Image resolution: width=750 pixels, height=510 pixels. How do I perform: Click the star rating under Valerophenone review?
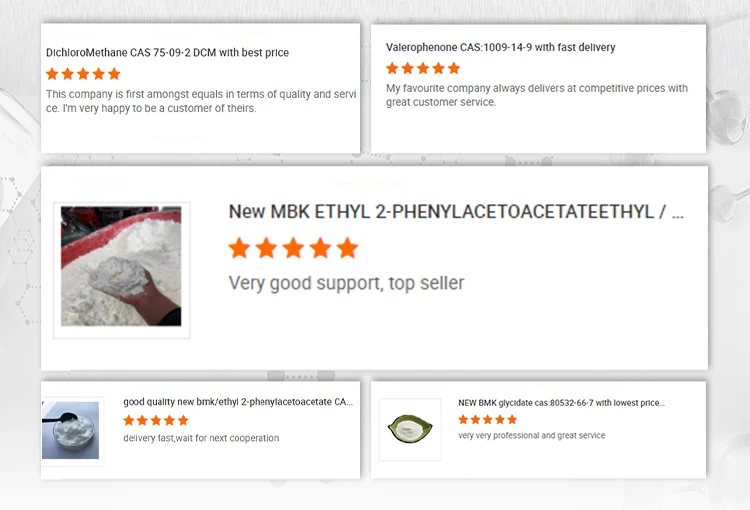coord(423,68)
